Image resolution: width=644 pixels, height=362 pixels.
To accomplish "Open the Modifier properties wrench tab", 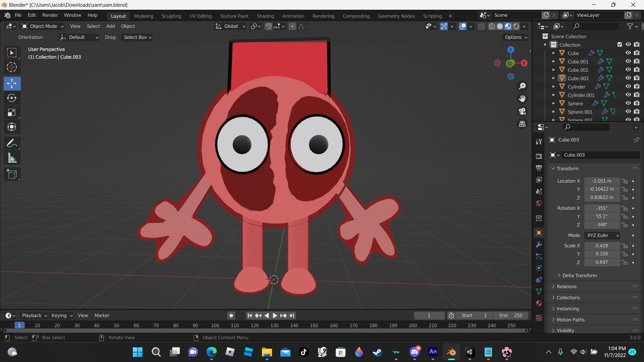I will click(539, 245).
